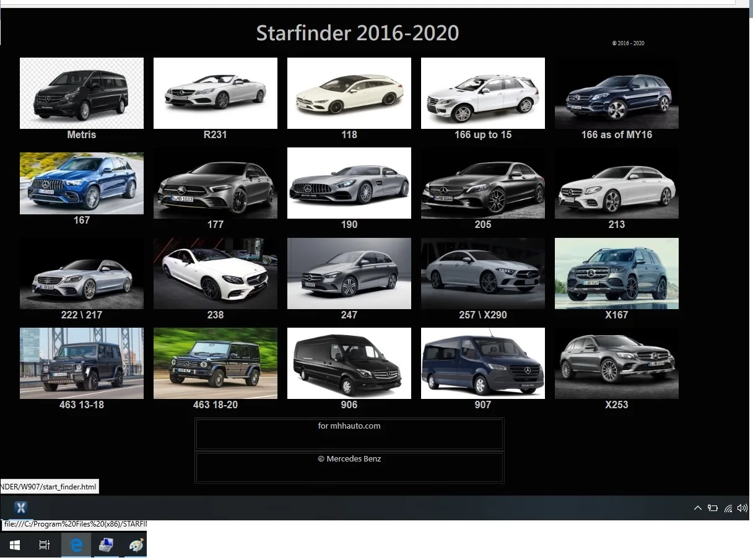The width and height of the screenshot is (753, 560).
Task: Open the network Wi-Fi tray icon
Action: coord(728,508)
